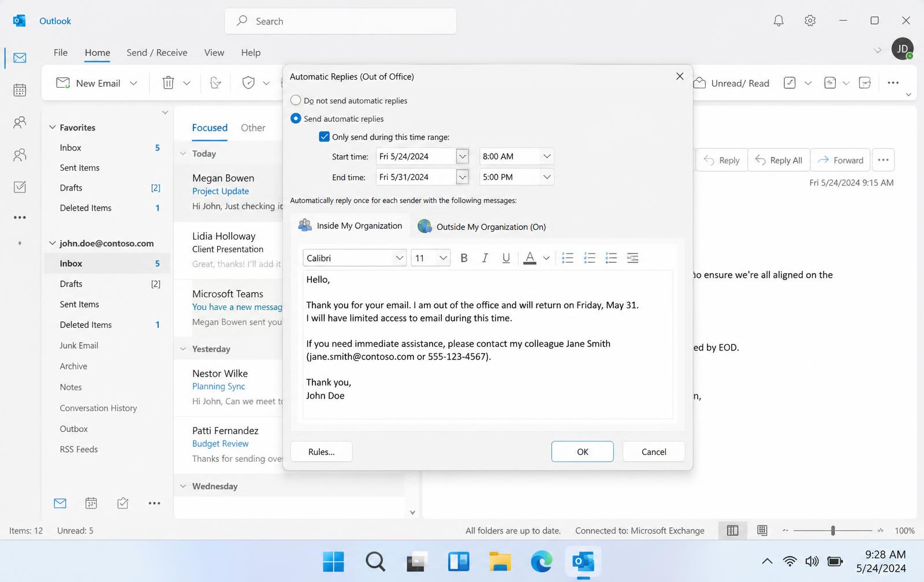
Task: Click the Forward arrow button
Action: 840,160
